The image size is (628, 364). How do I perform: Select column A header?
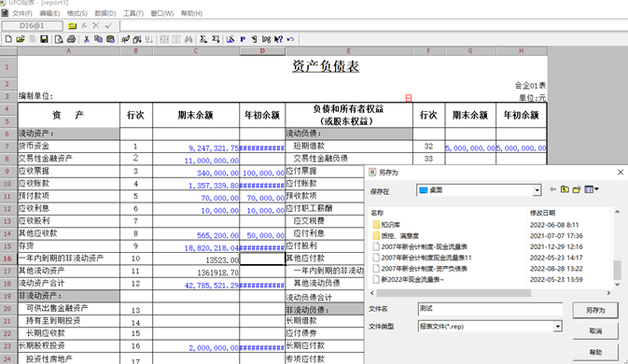(x=68, y=50)
